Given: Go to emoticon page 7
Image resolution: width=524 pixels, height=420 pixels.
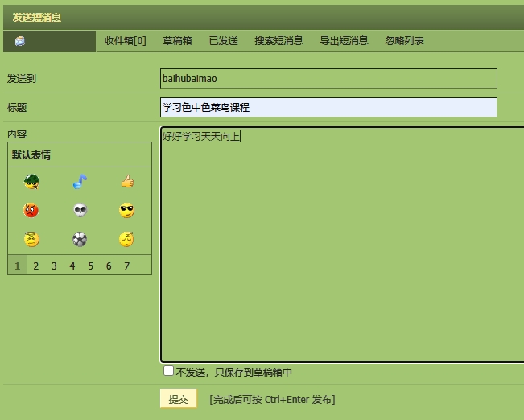Looking at the screenshot, I should pos(126,266).
